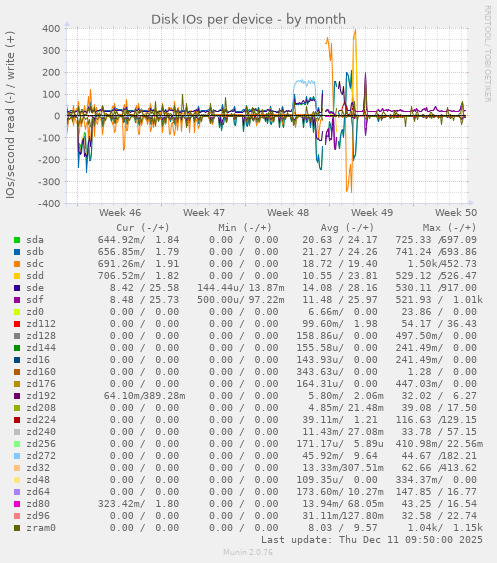Click the 1.50k max value for sdc

tap(422, 264)
